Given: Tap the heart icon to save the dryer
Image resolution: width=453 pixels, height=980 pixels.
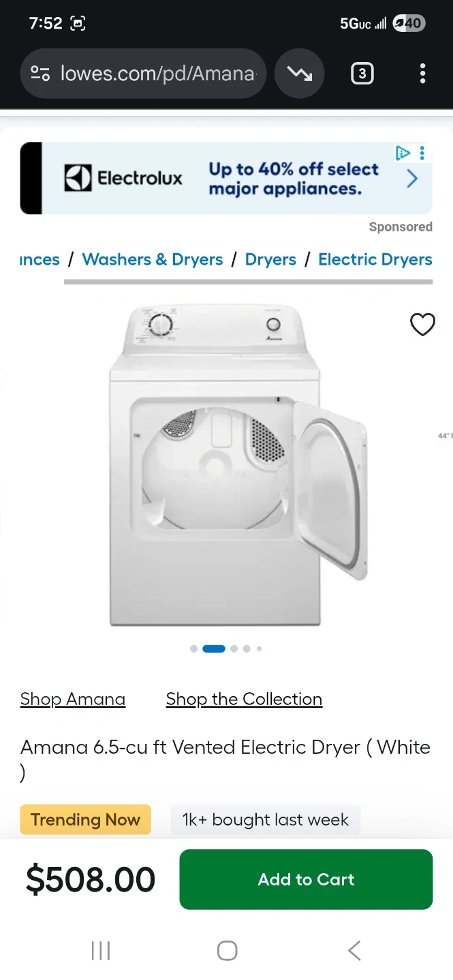Looking at the screenshot, I should (422, 325).
